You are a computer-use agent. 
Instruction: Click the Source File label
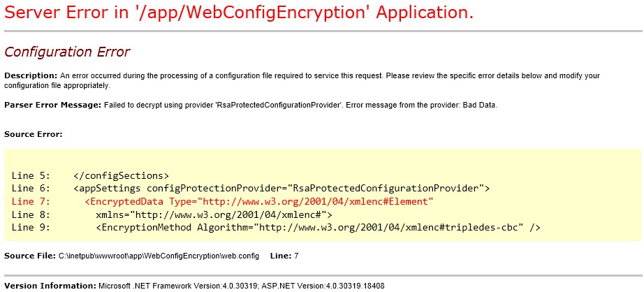coord(30,256)
